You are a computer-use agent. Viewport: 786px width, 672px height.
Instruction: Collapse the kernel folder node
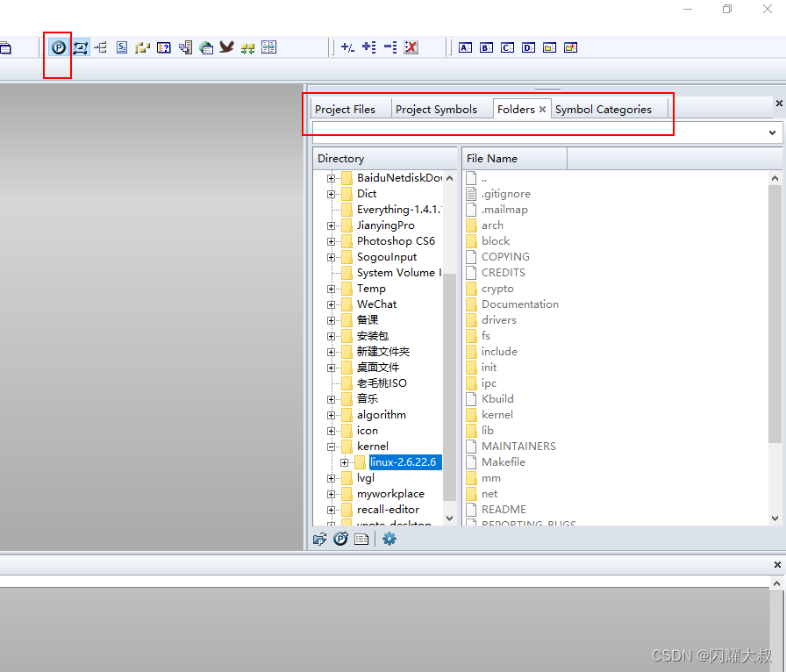[x=330, y=446]
